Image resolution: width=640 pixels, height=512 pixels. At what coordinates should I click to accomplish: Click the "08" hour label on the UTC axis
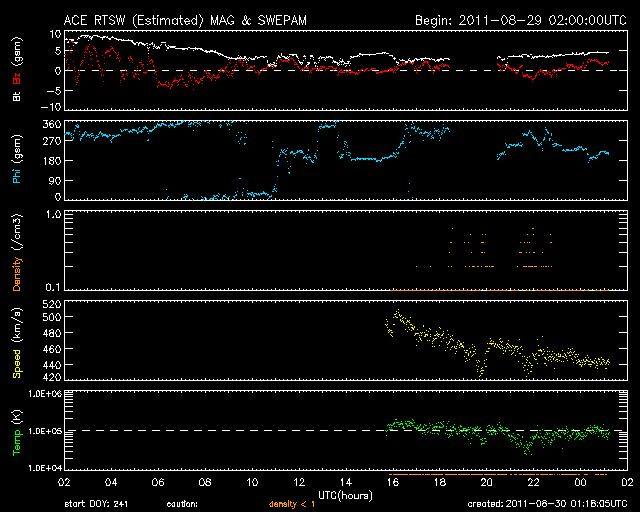[x=205, y=482]
